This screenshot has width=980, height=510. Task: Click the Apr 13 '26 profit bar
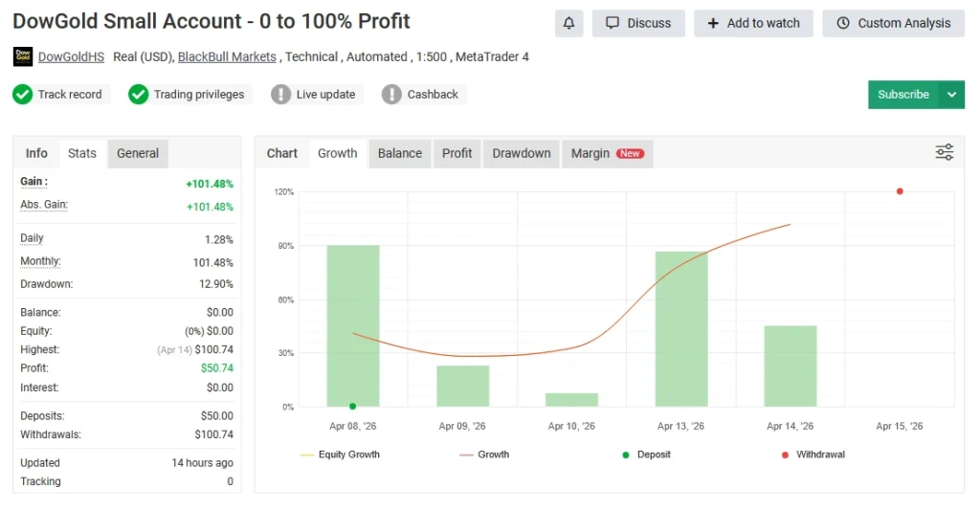click(x=681, y=329)
